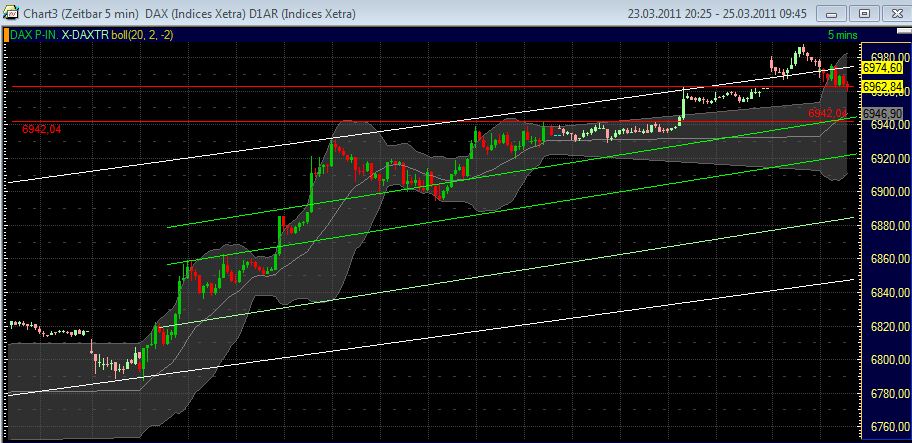This screenshot has width=912, height=443.
Task: Click the boll(20, 2, -2) indicator label
Action: pos(142,35)
